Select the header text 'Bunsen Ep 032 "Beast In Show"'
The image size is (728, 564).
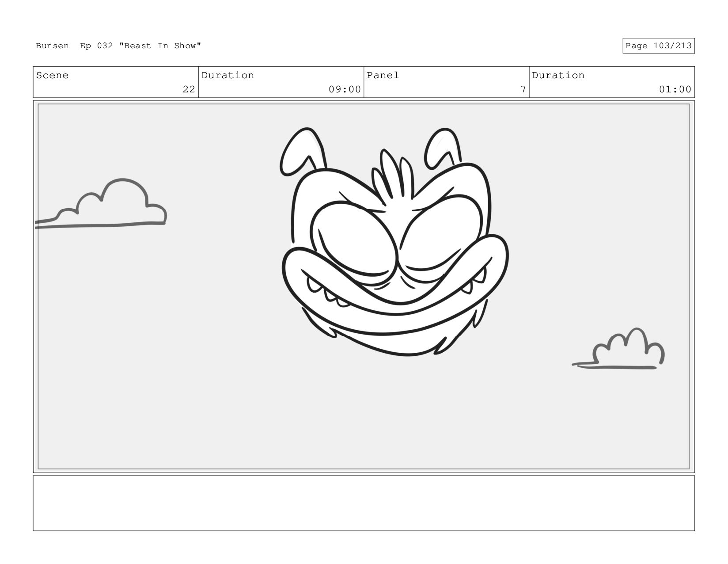pyautogui.click(x=118, y=46)
